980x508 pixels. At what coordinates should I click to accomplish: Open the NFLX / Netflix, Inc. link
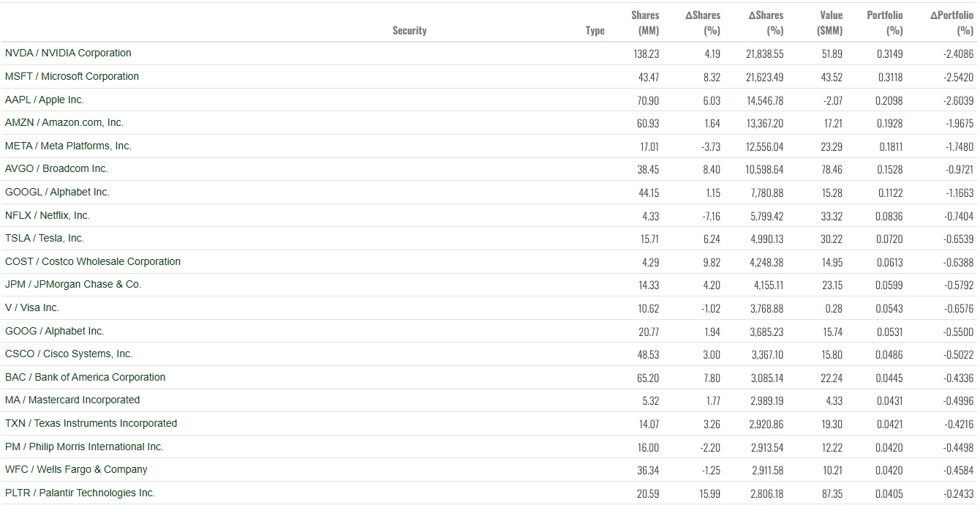[x=48, y=216]
